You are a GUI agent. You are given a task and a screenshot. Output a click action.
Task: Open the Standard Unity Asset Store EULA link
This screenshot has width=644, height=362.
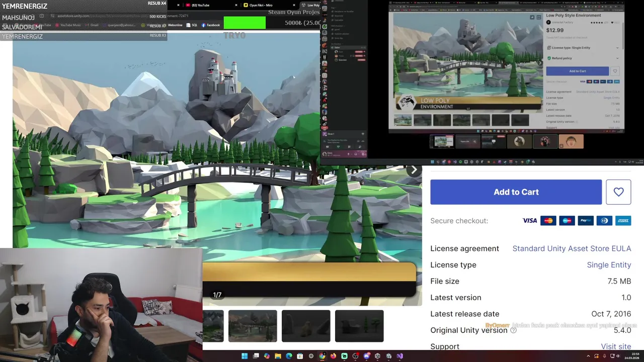pyautogui.click(x=572, y=248)
